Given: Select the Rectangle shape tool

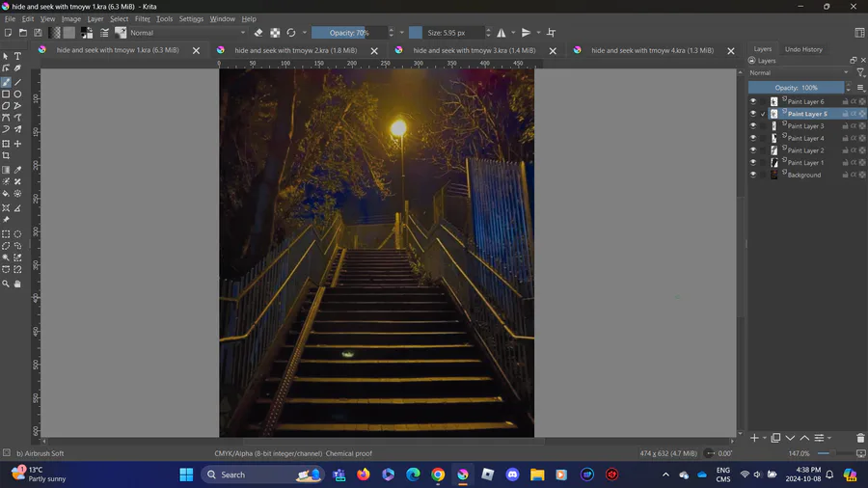Looking at the screenshot, I should click(6, 95).
